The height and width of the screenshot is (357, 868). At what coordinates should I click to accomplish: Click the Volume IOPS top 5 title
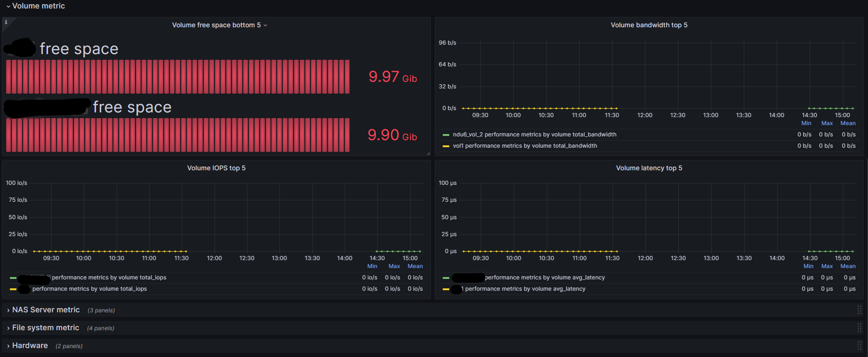coord(216,168)
